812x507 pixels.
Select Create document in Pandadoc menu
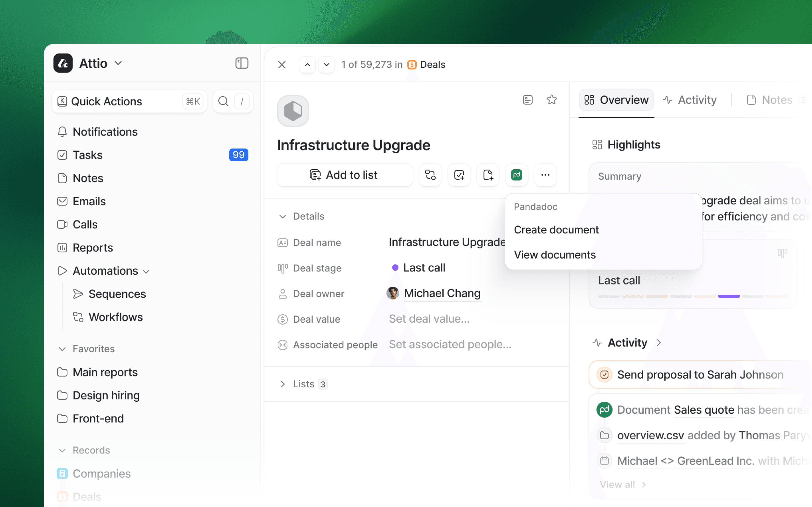556,230
